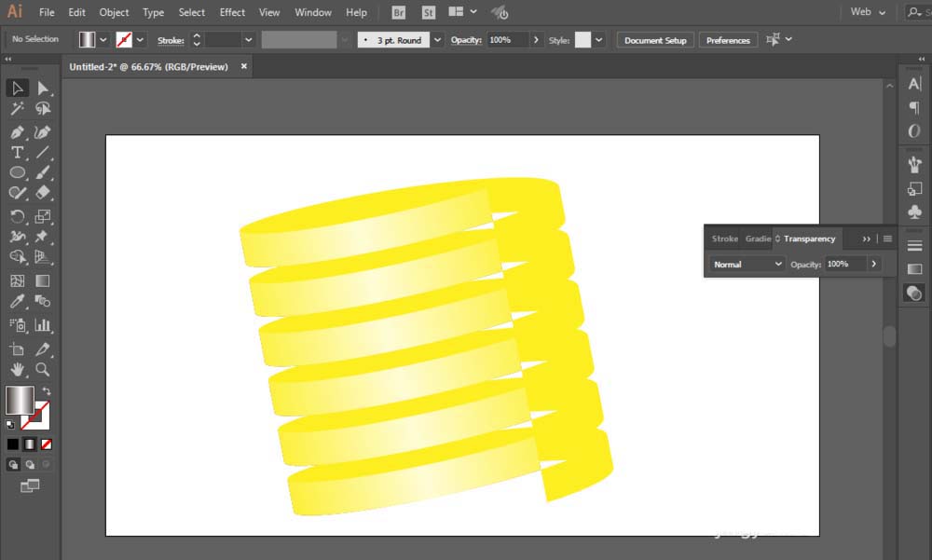Image resolution: width=932 pixels, height=560 pixels.
Task: Open the Window menu
Action: [312, 12]
